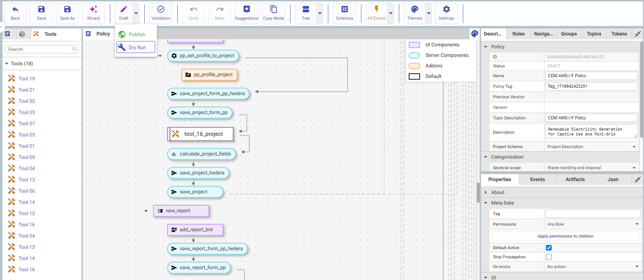Screen dimensions: 644x280
Task: Enable Copy Mode
Action: (x=273, y=10)
